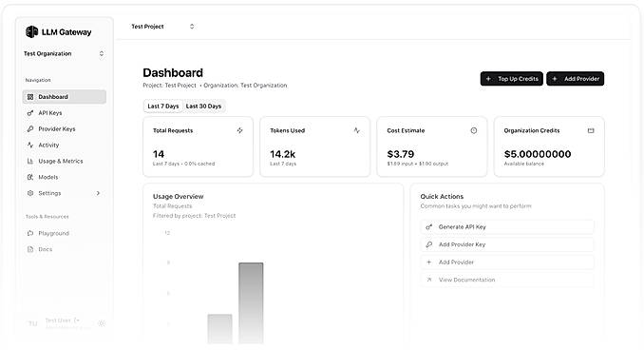The height and width of the screenshot is (350, 644).
Task: Click the Playground icon in sidebar
Action: pos(30,233)
